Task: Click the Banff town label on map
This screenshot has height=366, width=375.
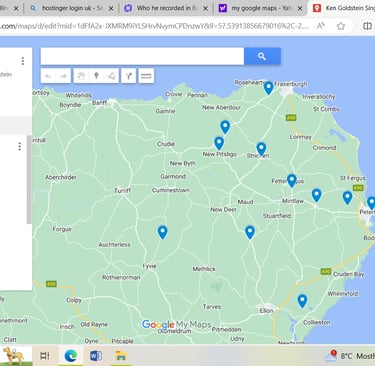Action: [99, 103]
